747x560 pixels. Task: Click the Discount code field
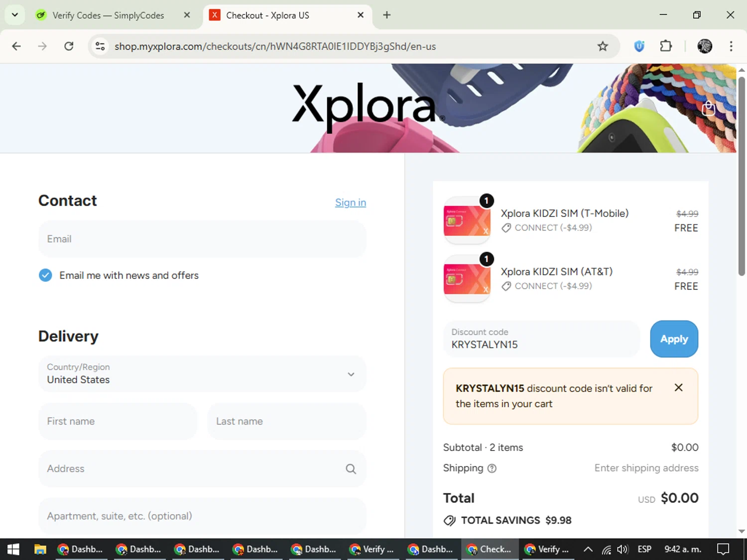(542, 339)
